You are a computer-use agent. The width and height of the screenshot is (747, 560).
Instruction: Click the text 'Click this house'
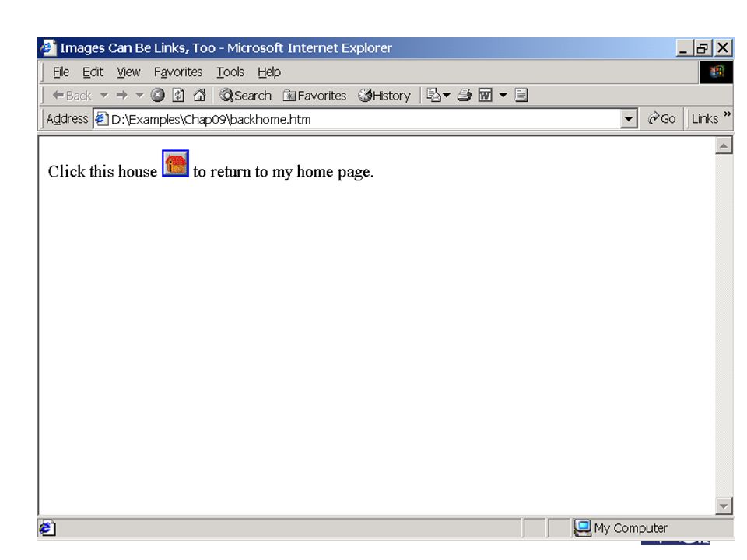(x=103, y=171)
